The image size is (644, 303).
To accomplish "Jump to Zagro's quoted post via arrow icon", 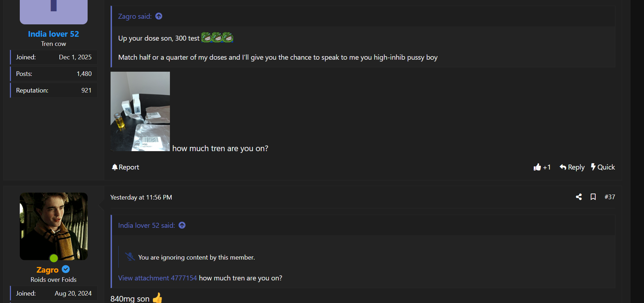I will (159, 16).
